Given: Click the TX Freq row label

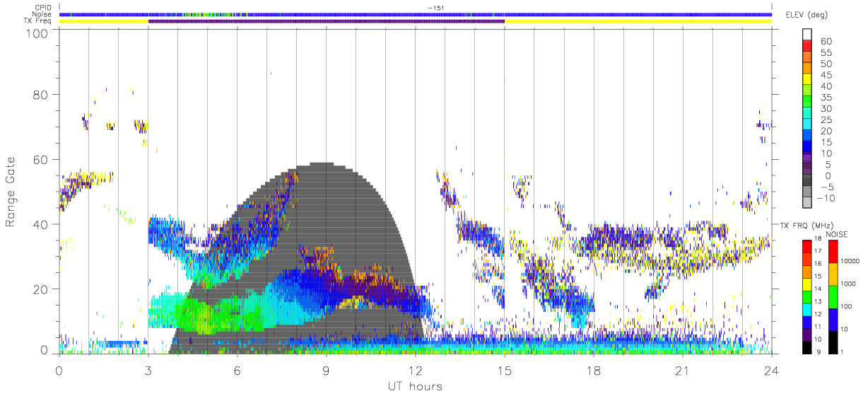Looking at the screenshot, I should 39,21.
